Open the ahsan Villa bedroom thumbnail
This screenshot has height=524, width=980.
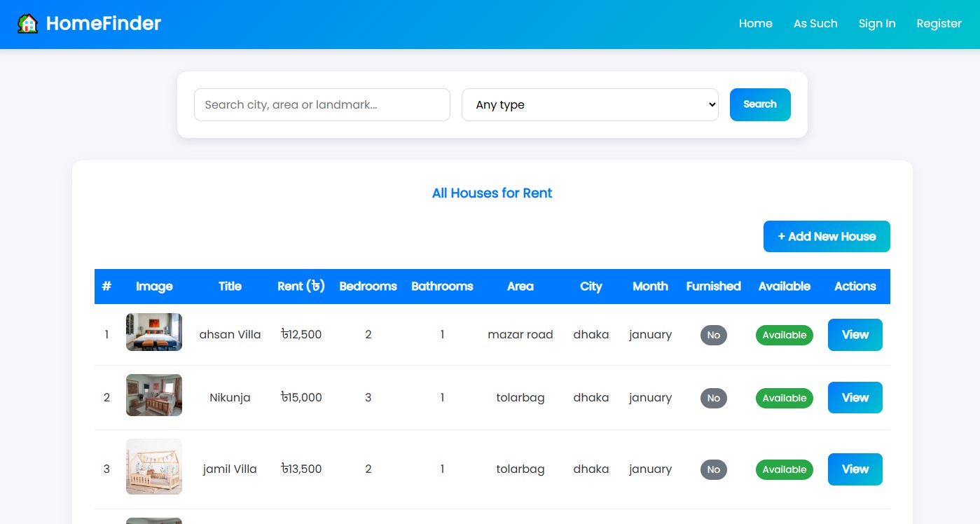(154, 332)
